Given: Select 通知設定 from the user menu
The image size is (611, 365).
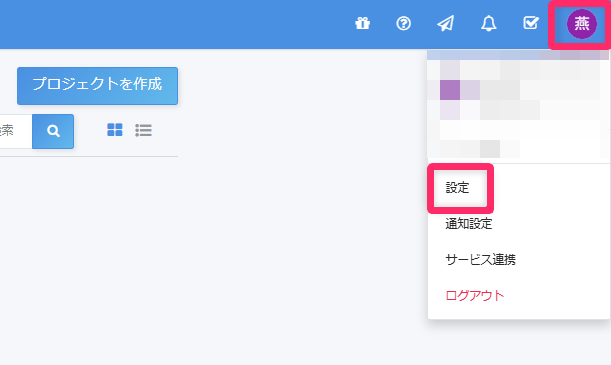Looking at the screenshot, I should click(x=469, y=224).
